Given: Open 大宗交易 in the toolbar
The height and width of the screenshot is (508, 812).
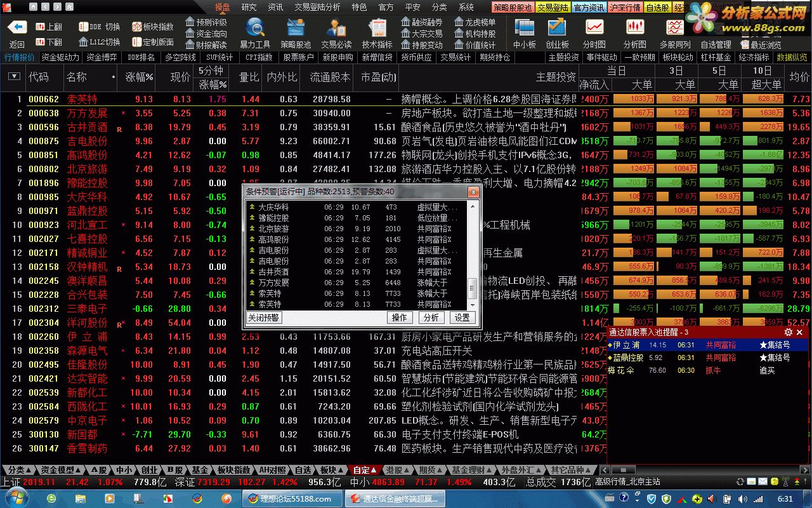Looking at the screenshot, I should [x=422, y=34].
